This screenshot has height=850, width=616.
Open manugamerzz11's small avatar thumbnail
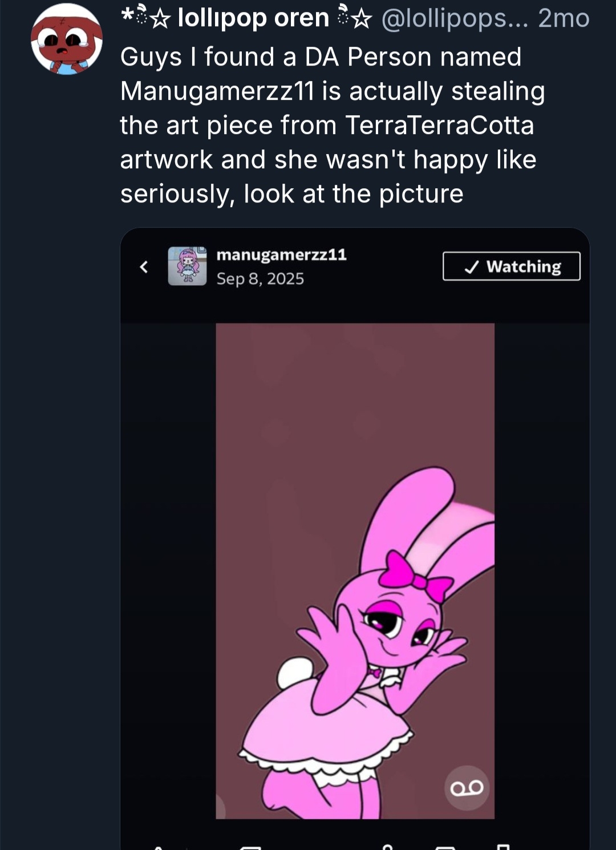pyautogui.click(x=187, y=266)
